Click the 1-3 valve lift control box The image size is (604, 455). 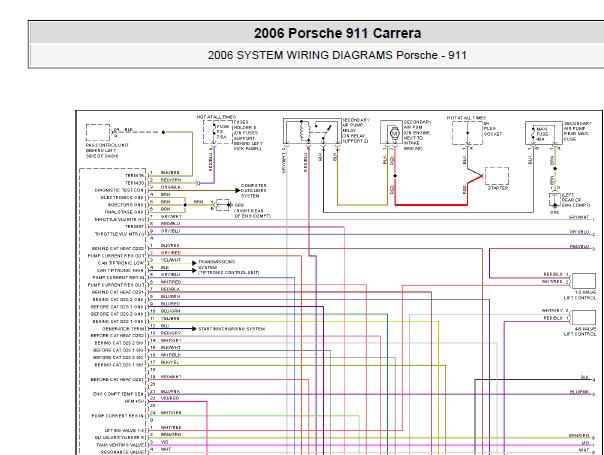tap(584, 280)
